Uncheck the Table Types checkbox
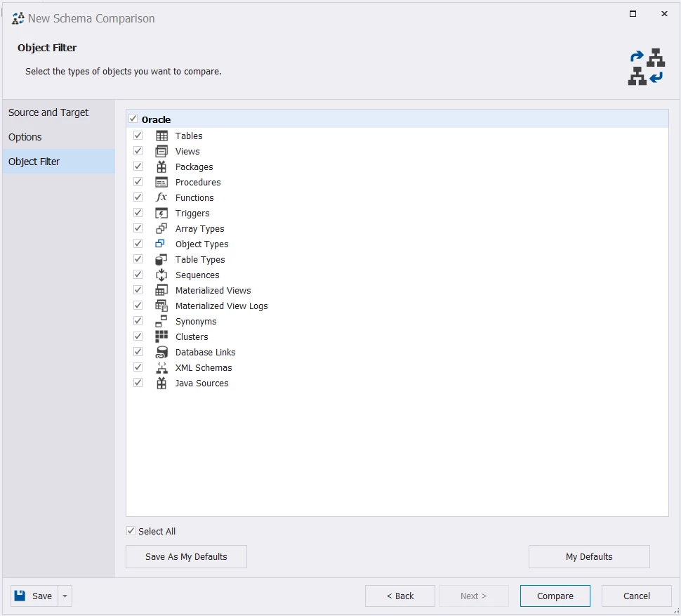The height and width of the screenshot is (616, 681). [138, 259]
